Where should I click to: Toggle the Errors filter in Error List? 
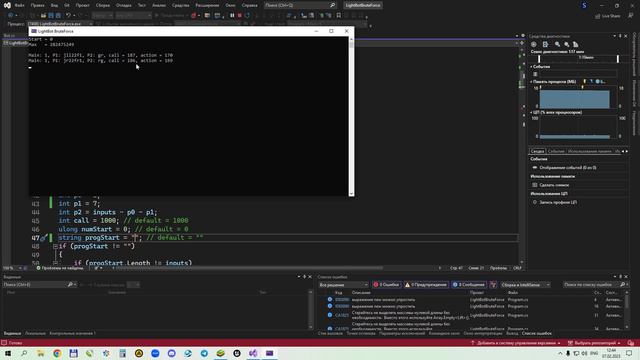tap(387, 284)
